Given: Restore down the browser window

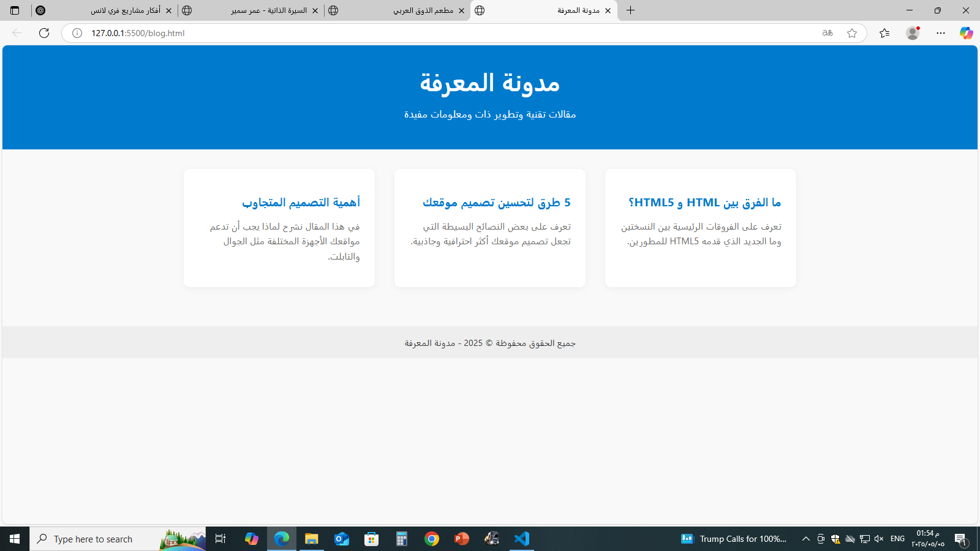Looking at the screenshot, I should click(938, 10).
